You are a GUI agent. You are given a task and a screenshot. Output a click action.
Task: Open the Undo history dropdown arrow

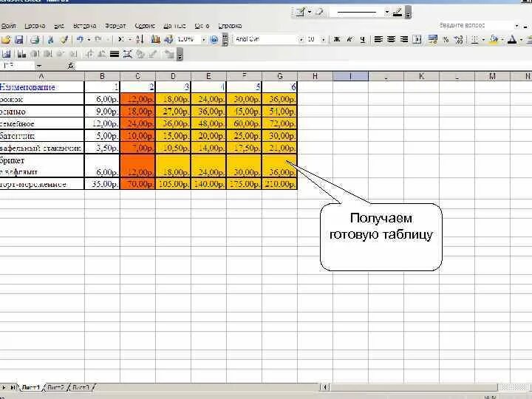[89, 40]
